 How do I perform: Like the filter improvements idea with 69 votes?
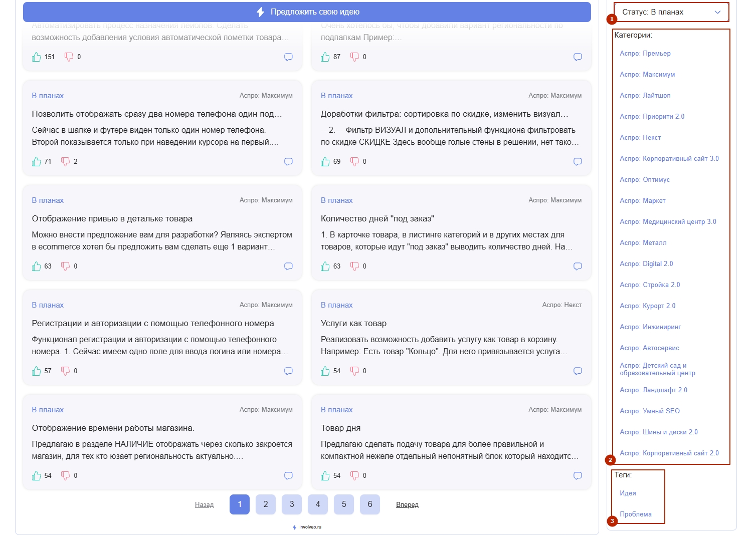[325, 161]
